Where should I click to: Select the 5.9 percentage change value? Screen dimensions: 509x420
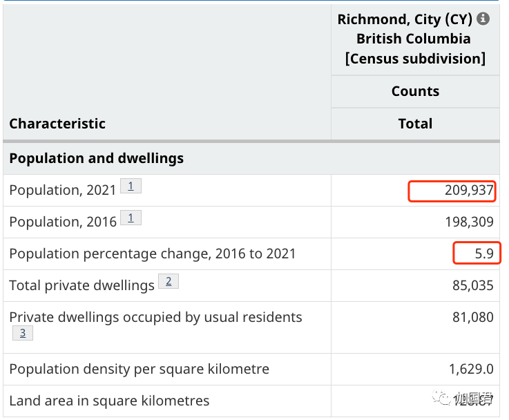tap(484, 254)
